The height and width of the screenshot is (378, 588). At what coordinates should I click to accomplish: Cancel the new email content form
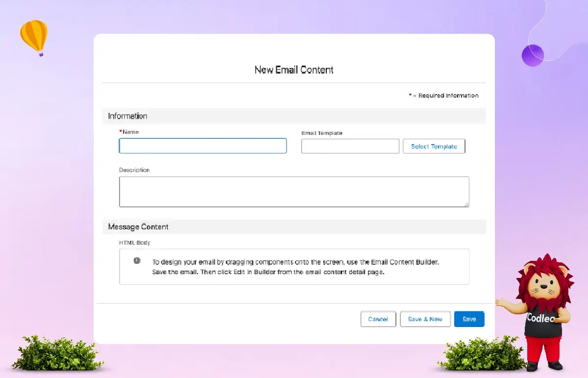378,319
